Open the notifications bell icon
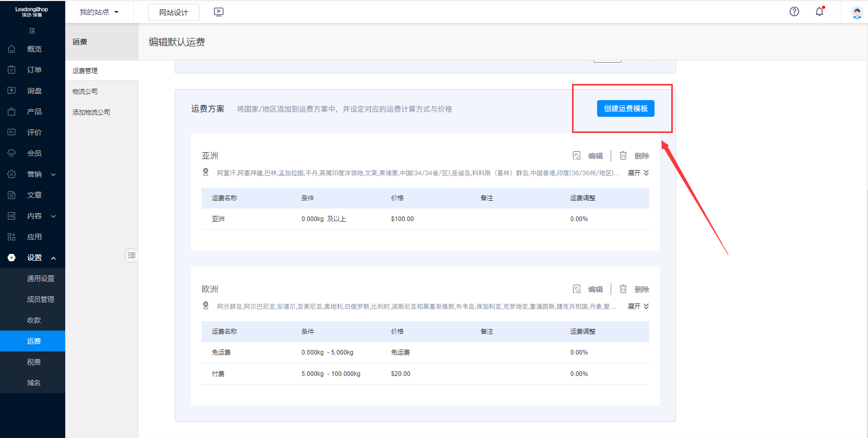This screenshot has height=438, width=868. tap(819, 11)
